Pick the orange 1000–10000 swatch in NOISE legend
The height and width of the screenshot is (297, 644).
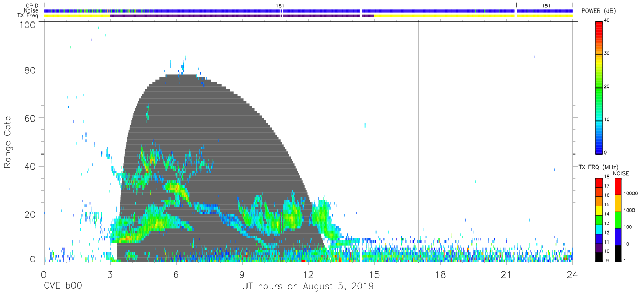coord(618,203)
